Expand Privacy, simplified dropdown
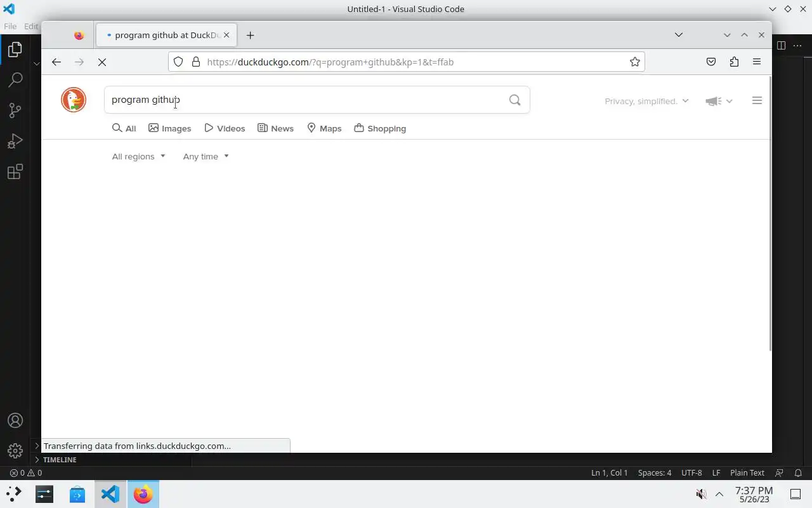 (x=646, y=101)
